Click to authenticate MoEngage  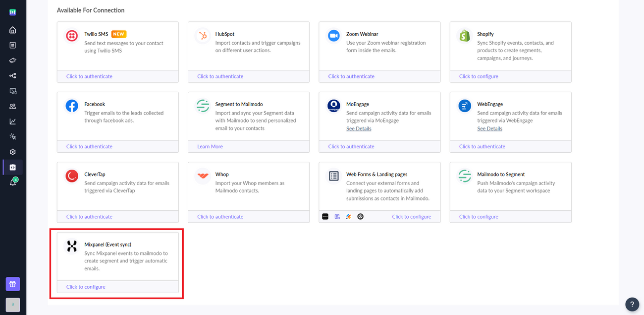click(x=351, y=146)
